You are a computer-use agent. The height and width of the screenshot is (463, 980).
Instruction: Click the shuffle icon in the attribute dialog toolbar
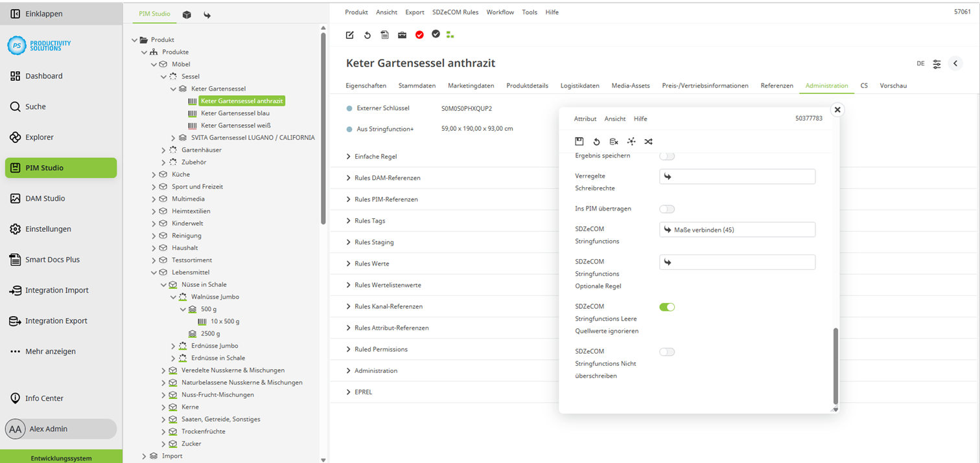tap(647, 141)
